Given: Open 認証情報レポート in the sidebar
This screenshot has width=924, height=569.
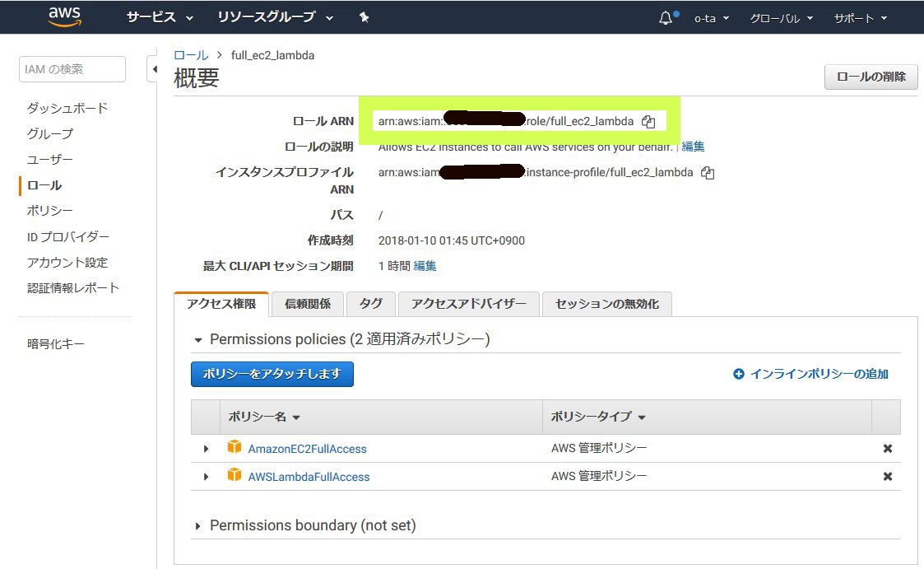Looking at the screenshot, I should click(73, 287).
